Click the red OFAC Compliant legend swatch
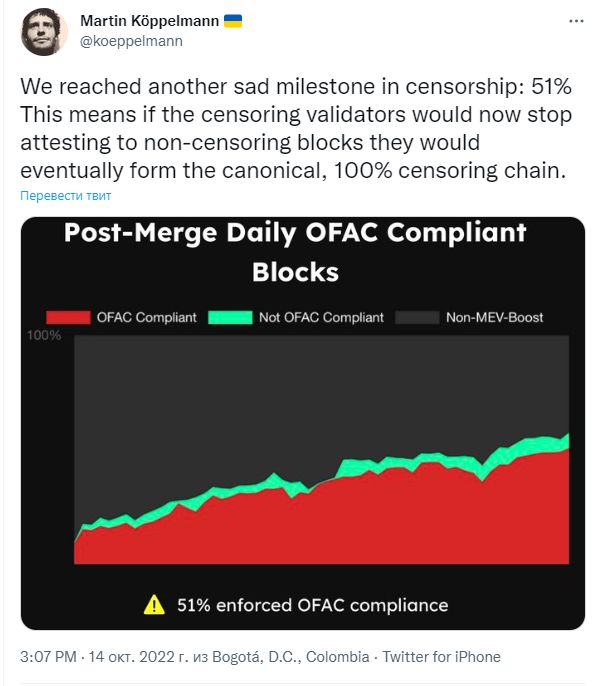Screen dimensions: 602x686 [x=68, y=317]
